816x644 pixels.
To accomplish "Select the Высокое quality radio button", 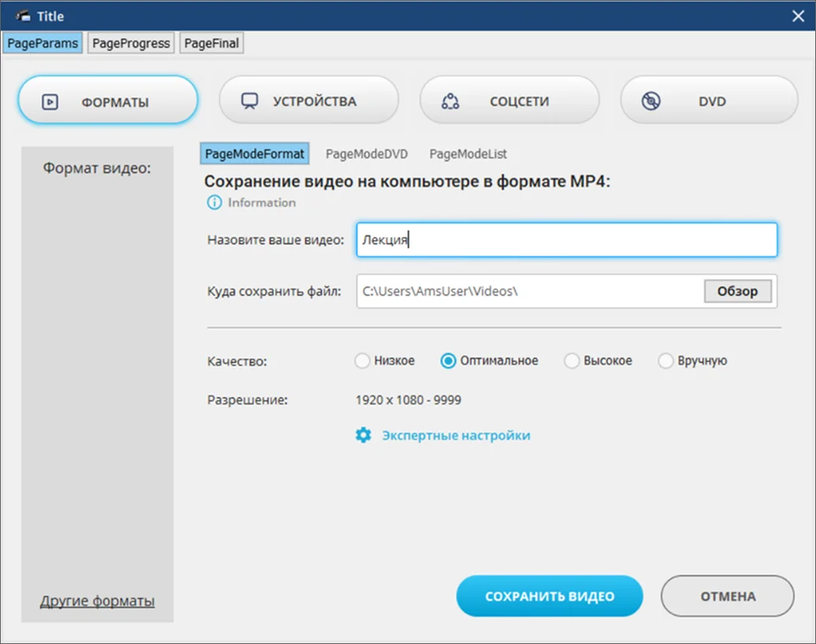I will coord(572,361).
